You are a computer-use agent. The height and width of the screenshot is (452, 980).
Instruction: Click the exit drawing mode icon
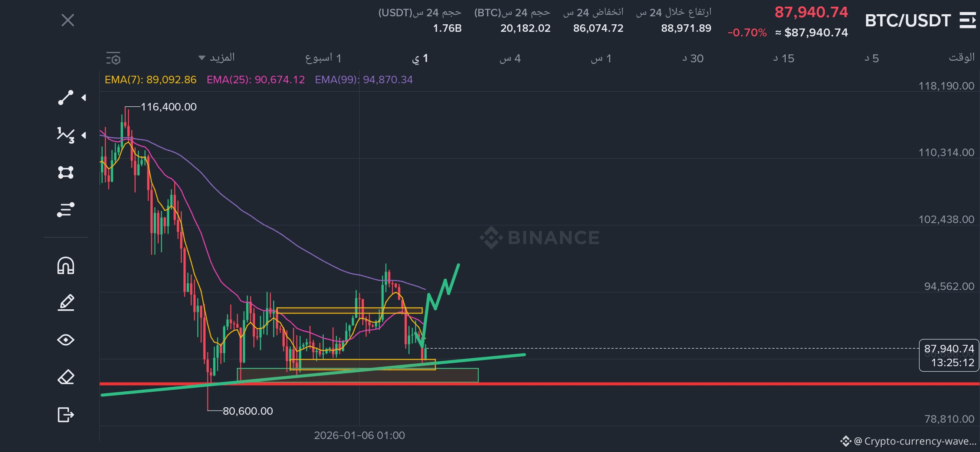[66, 415]
